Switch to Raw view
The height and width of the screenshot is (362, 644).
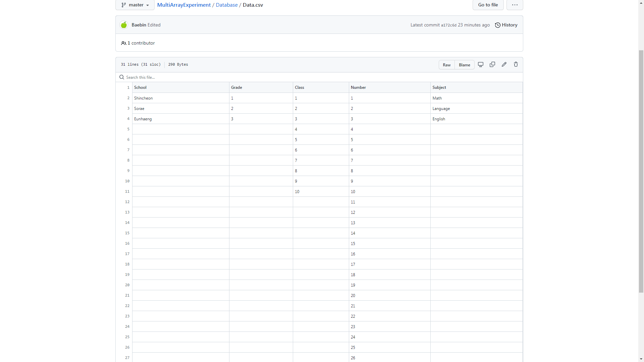tap(446, 65)
